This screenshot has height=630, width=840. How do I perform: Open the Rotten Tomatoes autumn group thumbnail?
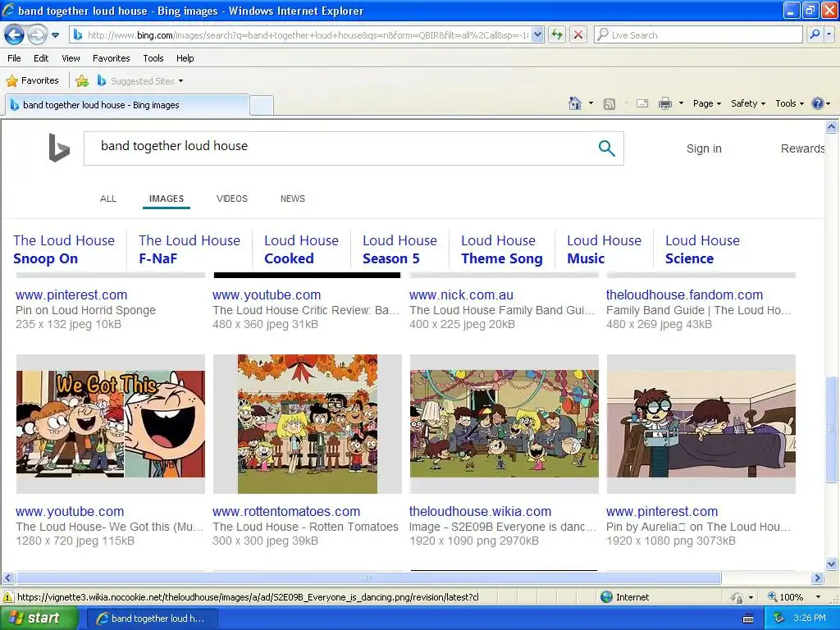(x=308, y=424)
